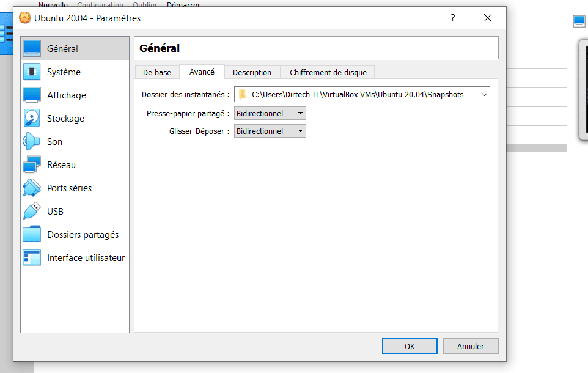
Task: Click the list view icon in background window
Action: click(7, 34)
